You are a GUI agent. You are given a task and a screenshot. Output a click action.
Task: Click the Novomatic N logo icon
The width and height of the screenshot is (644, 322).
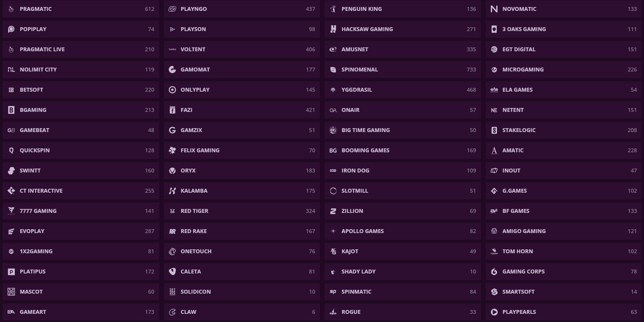tap(494, 9)
